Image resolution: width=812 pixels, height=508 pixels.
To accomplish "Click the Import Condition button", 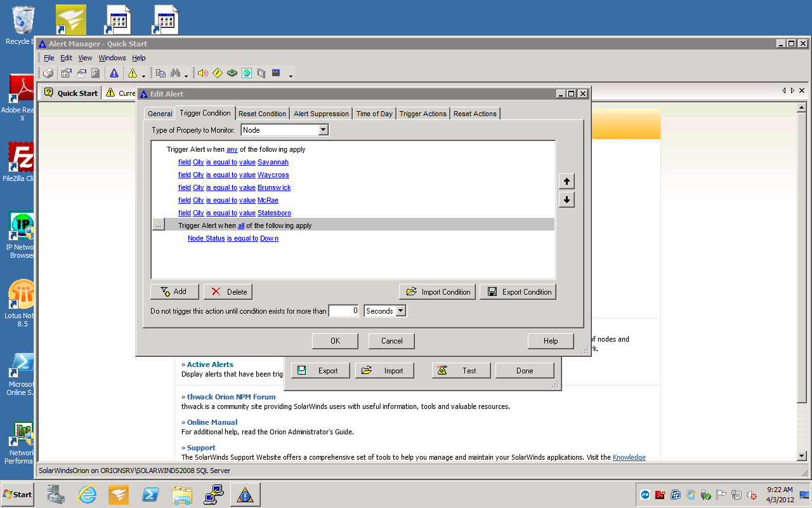I will 438,291.
